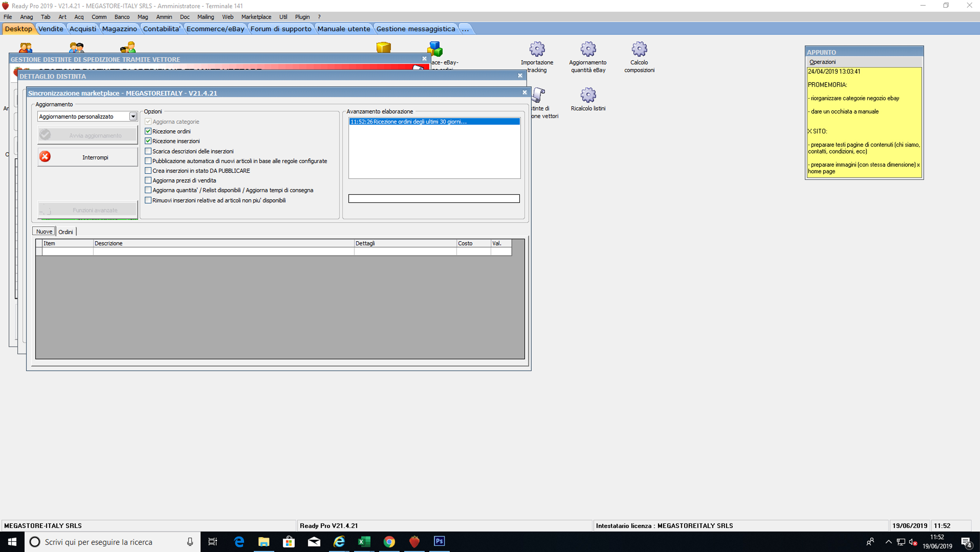Open Calcolo composizioni gear icon

click(x=639, y=49)
